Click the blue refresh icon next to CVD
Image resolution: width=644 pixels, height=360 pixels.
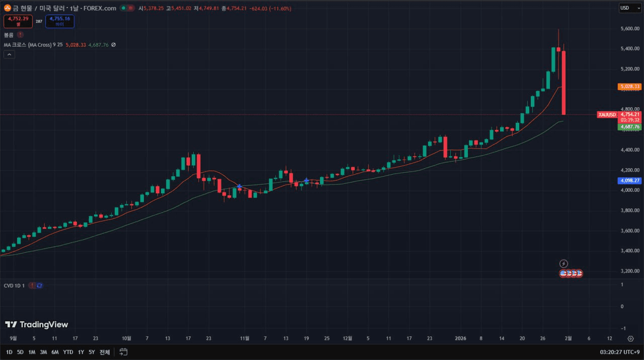click(x=40, y=285)
